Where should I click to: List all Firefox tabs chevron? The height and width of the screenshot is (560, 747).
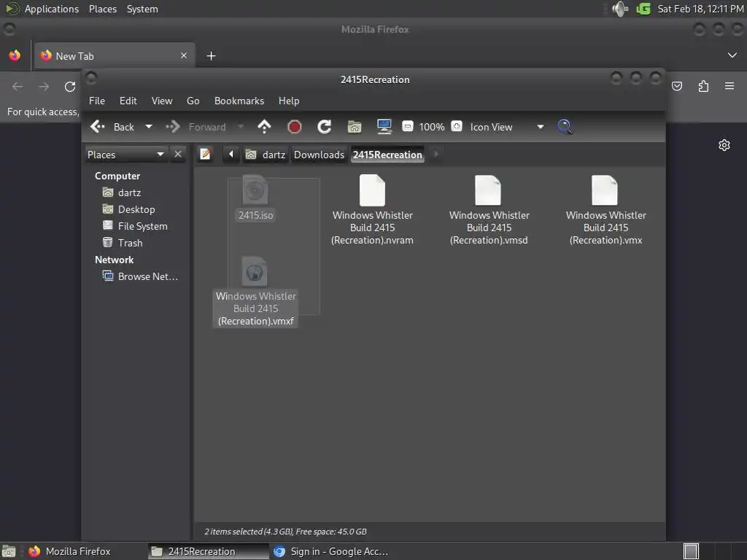(x=732, y=55)
